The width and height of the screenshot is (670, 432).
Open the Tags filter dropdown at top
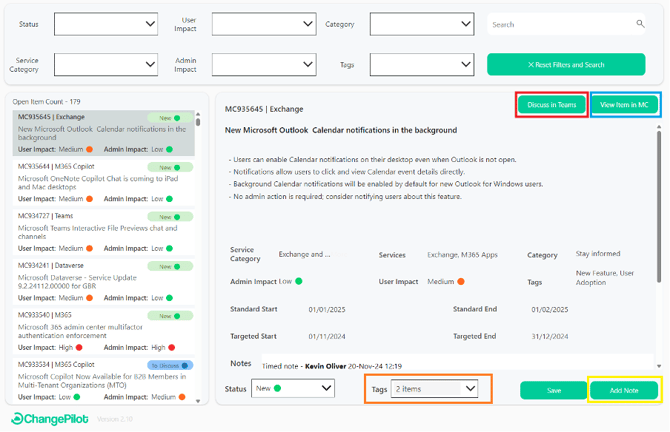[x=422, y=65]
